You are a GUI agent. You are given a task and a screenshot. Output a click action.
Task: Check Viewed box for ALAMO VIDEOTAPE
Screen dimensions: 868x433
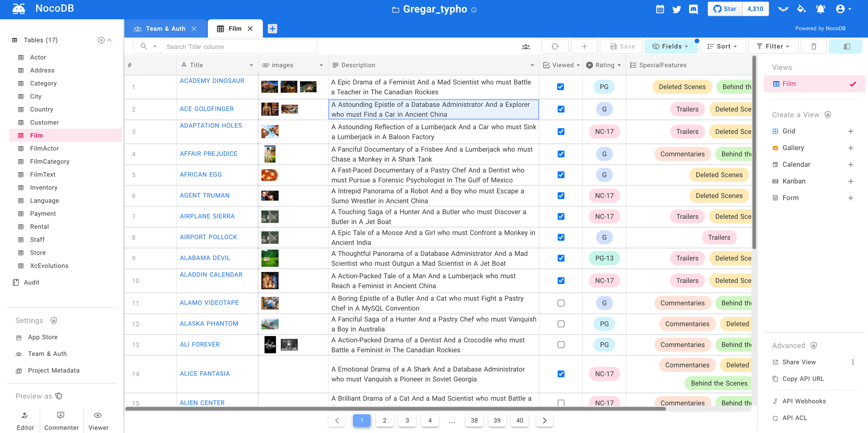pos(561,303)
